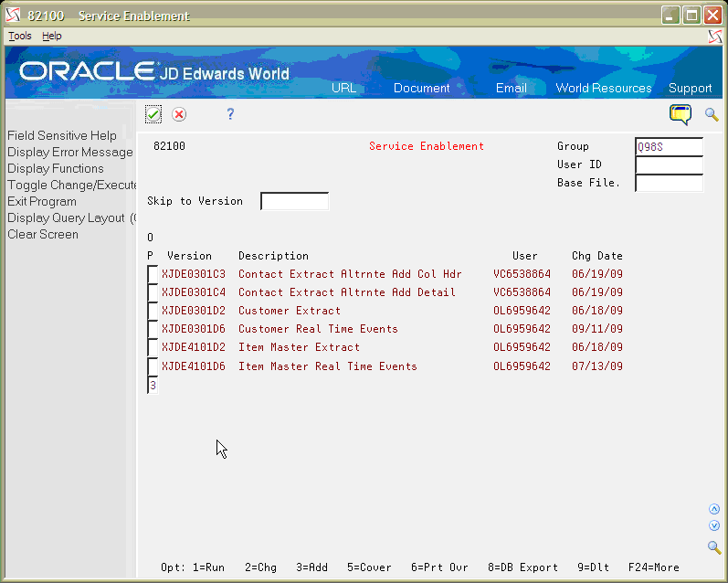
Task: Click option field for XJDE0301D6
Action: 153,329
